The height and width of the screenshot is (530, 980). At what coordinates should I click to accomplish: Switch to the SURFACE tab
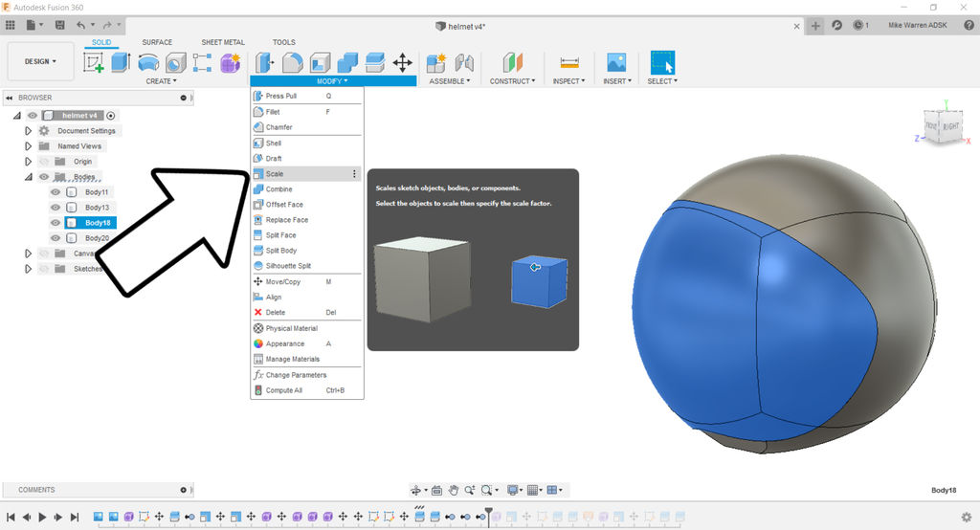(157, 42)
